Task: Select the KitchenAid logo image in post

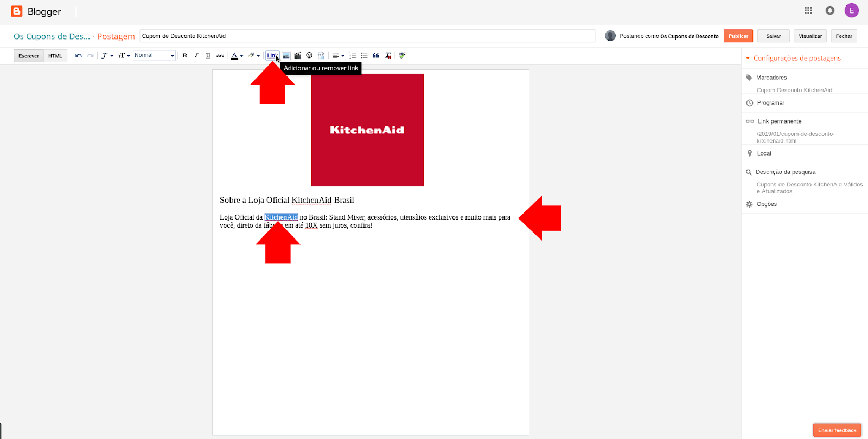Action: tap(367, 130)
